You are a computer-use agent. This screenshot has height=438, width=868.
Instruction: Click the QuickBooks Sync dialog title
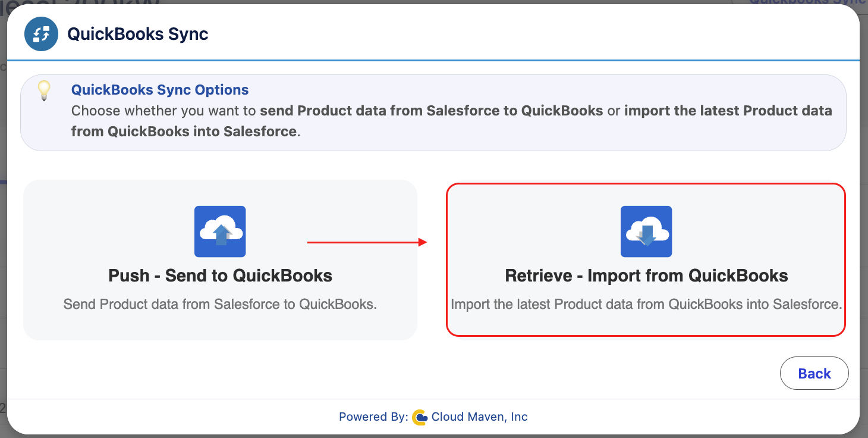tap(138, 34)
